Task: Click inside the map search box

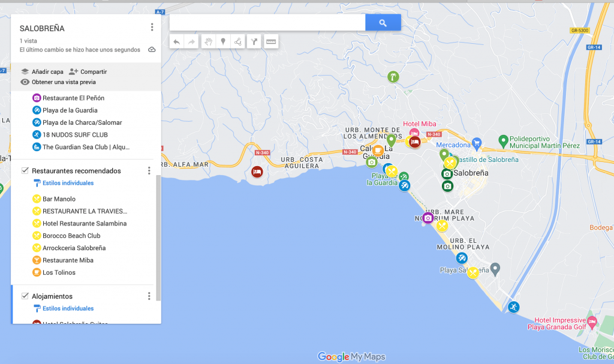Action: pos(267,23)
